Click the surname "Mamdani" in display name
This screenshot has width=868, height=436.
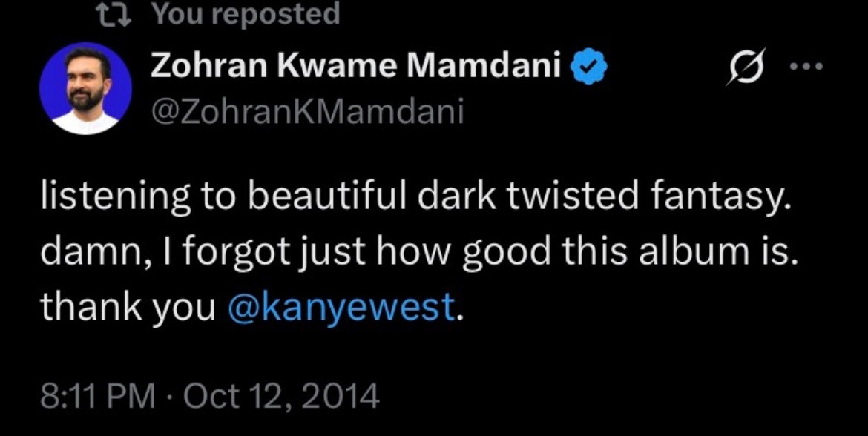click(484, 67)
